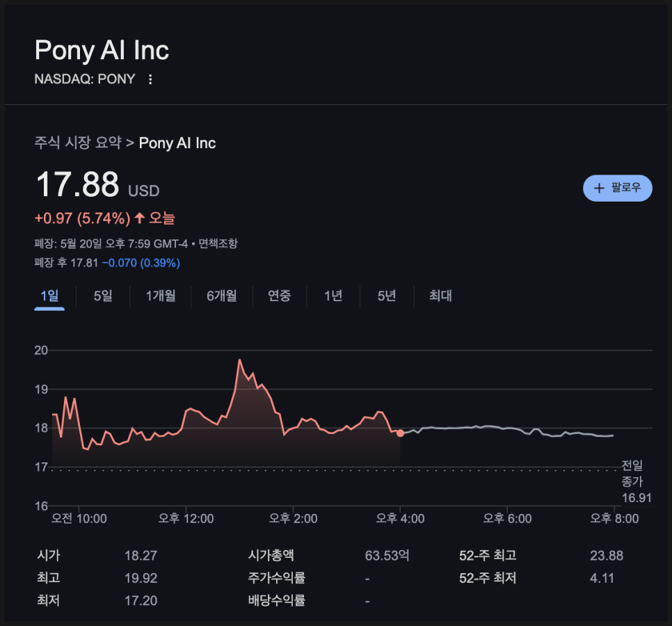Open the 1개월 chart range
The height and width of the screenshot is (626, 672).
[x=161, y=296]
